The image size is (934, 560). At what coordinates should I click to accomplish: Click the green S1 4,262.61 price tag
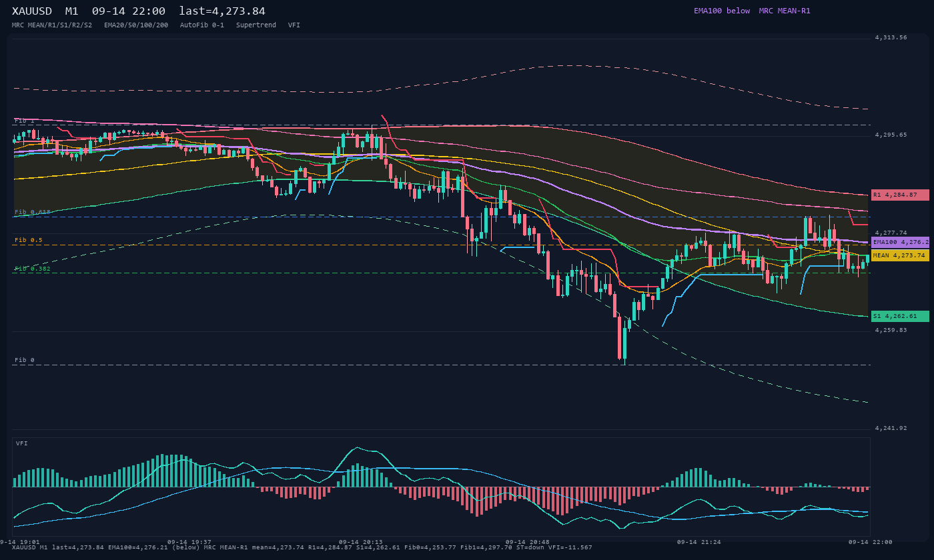(900, 316)
